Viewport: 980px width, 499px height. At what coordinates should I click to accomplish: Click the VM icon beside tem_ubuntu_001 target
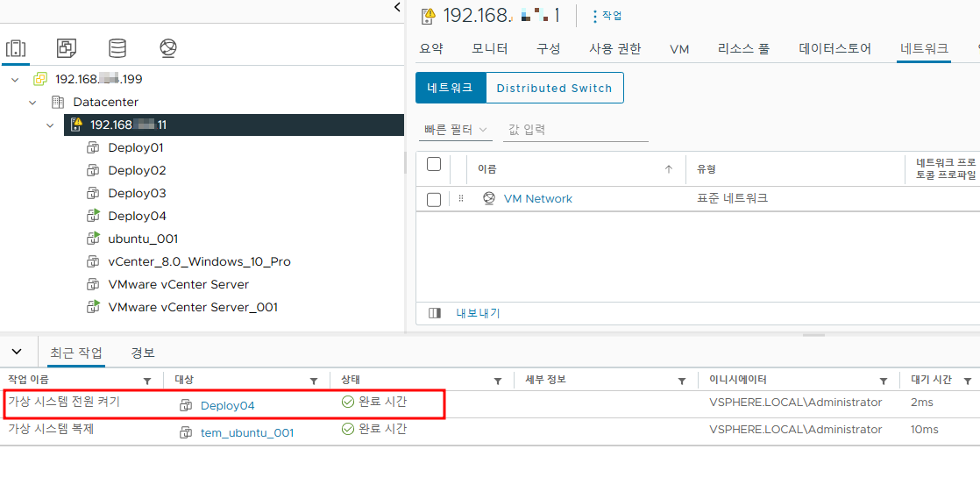click(x=186, y=432)
